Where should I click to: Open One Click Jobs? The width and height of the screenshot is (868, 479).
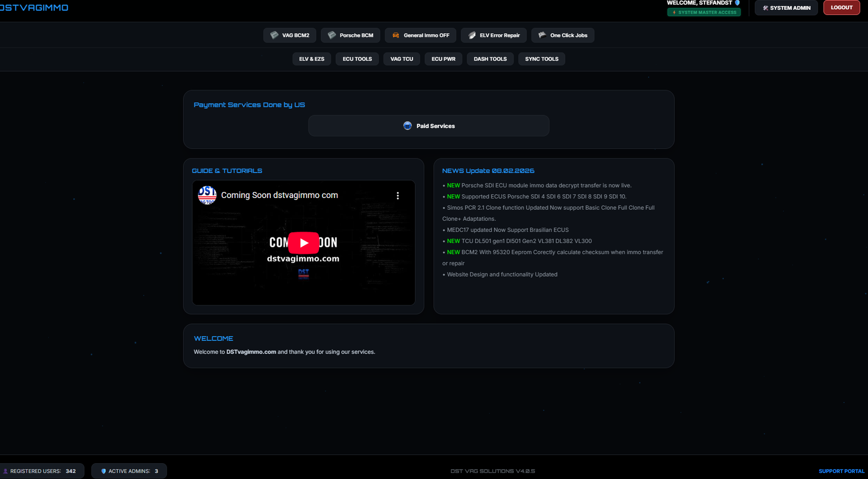[x=563, y=35]
